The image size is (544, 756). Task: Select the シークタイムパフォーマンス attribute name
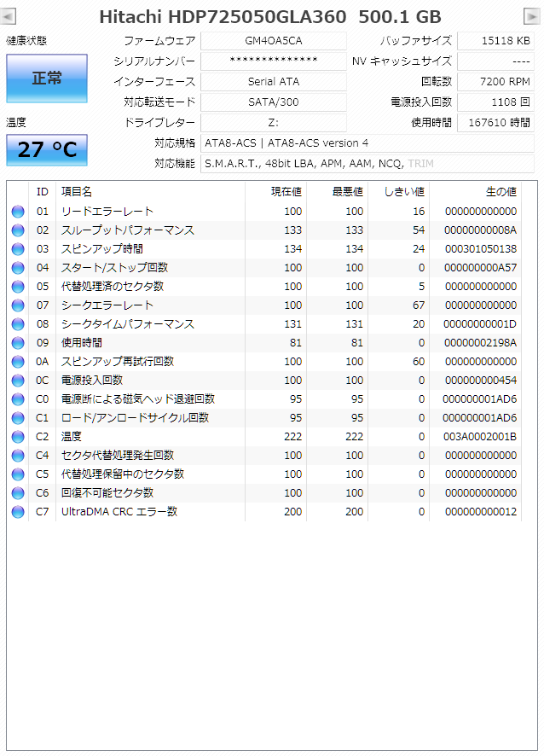coord(128,324)
